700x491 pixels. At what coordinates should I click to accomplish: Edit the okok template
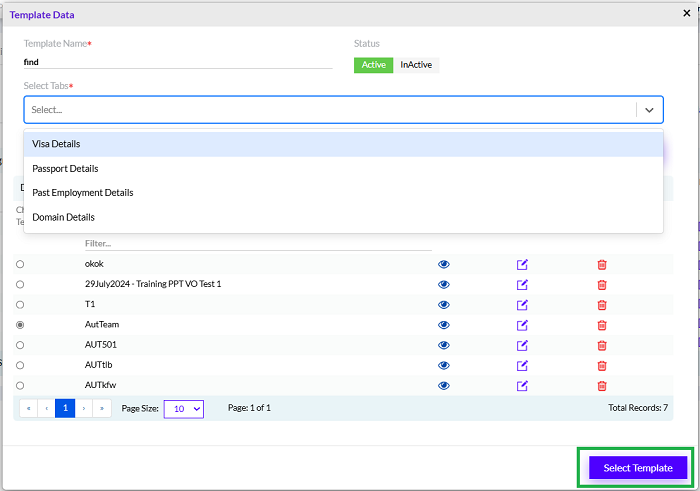[x=522, y=264]
